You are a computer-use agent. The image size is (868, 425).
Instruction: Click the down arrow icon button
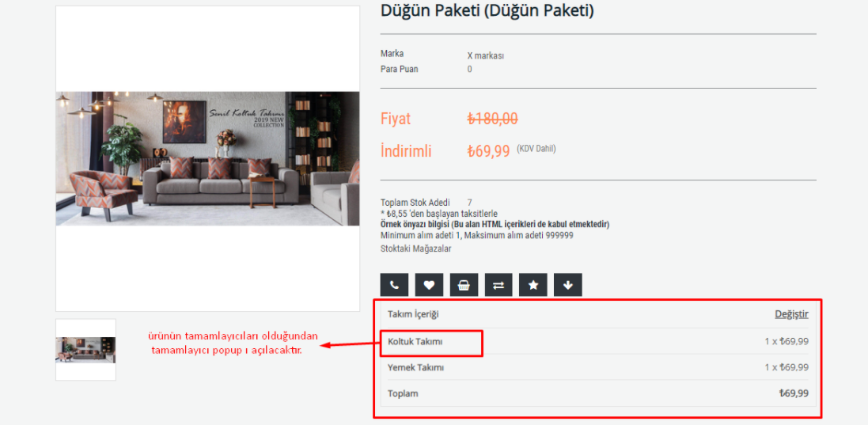(x=568, y=285)
